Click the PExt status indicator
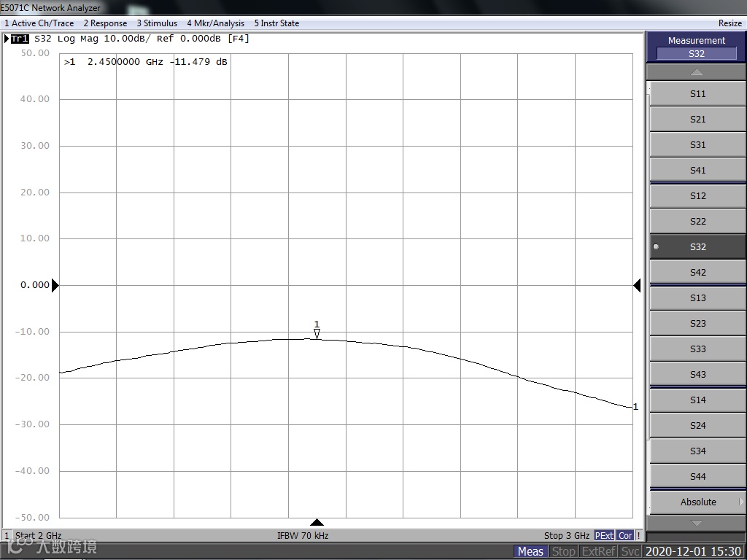Image resolution: width=747 pixels, height=560 pixels. [604, 535]
